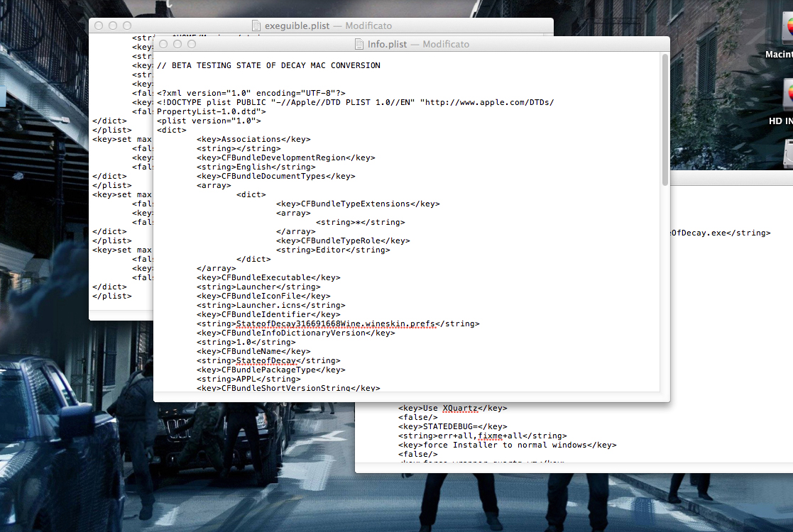Select the HD IN drive icon on desktop
Viewport: 793px width, 532px height.
tap(788, 94)
